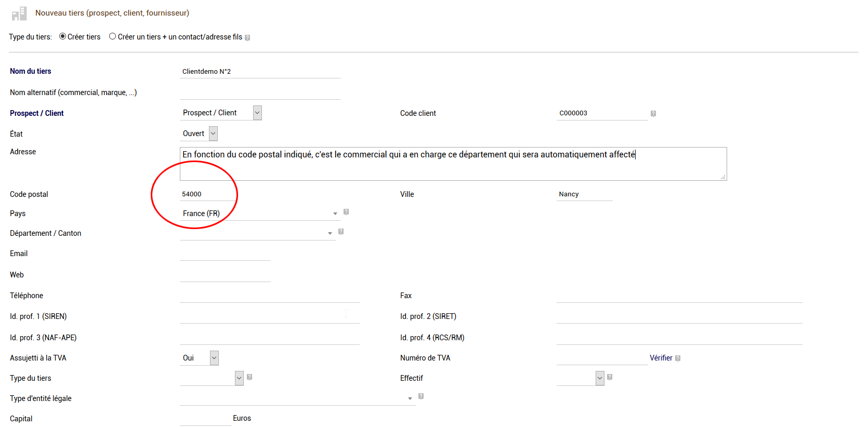Click help icon next to Type d'entité légale
Viewport: 868px width, 427px height.
(x=421, y=396)
